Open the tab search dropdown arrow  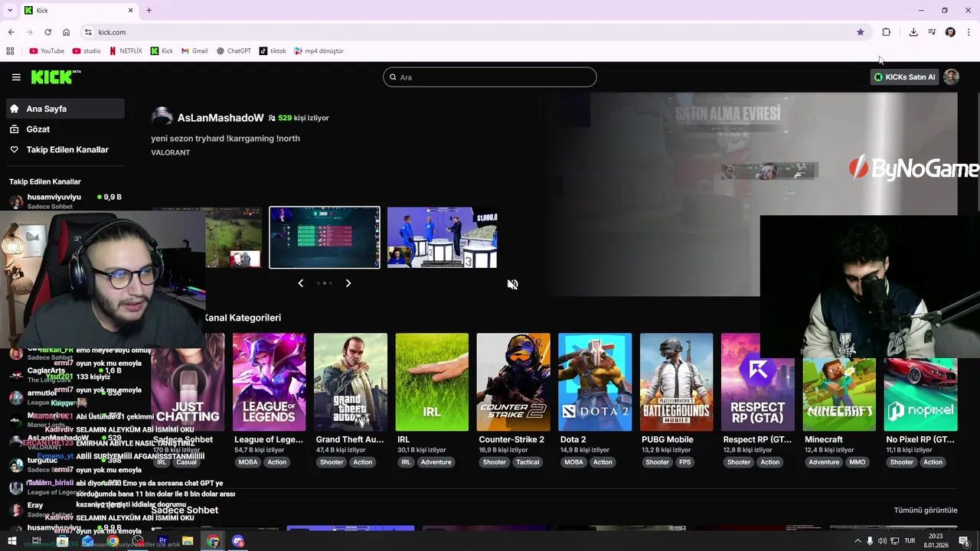[10, 10]
